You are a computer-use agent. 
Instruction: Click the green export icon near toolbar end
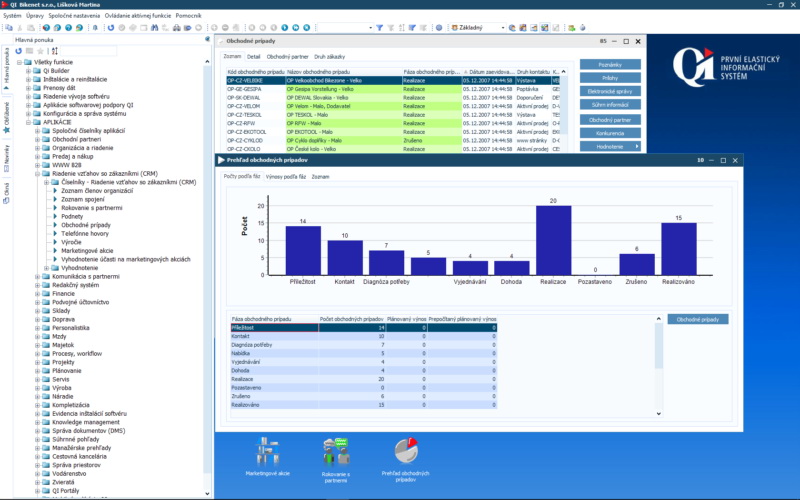(571, 28)
